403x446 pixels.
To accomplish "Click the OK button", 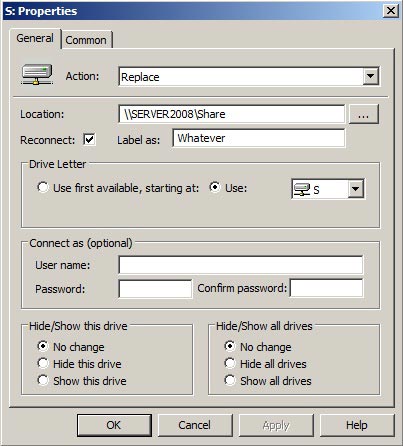I will 114,425.
